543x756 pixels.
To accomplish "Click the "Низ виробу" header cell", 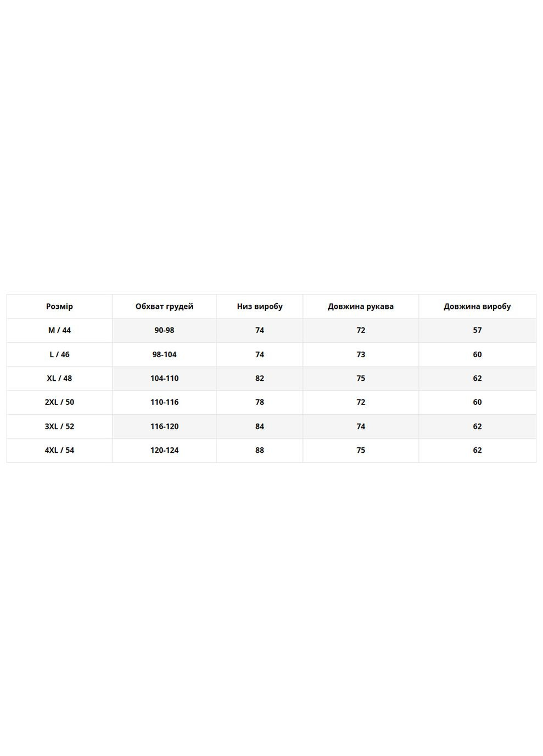I will coord(260,307).
